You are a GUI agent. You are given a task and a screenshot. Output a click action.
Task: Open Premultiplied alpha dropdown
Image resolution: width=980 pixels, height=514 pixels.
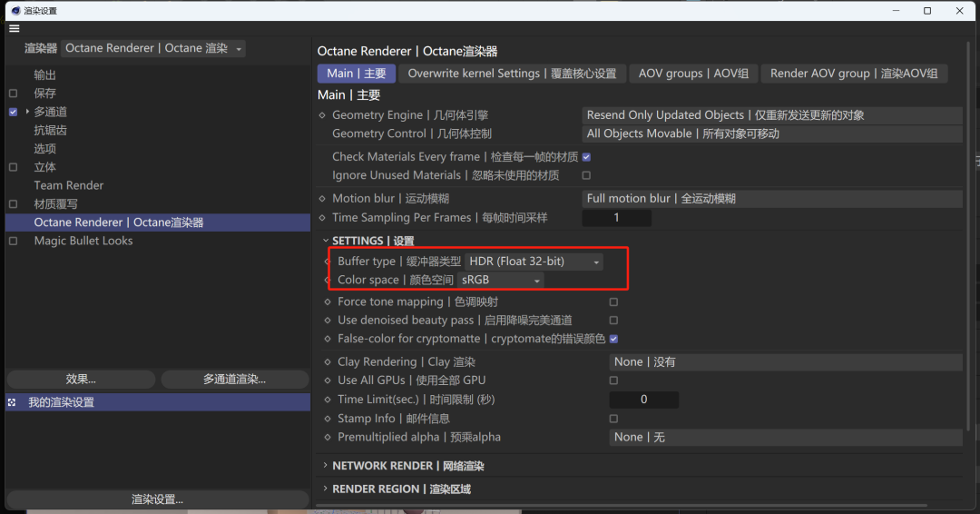pyautogui.click(x=786, y=437)
